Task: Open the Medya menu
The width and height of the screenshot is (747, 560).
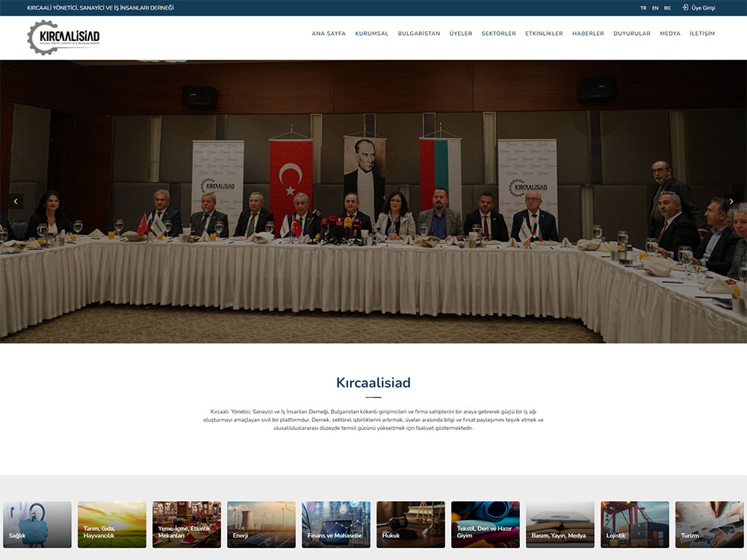Action: (669, 34)
